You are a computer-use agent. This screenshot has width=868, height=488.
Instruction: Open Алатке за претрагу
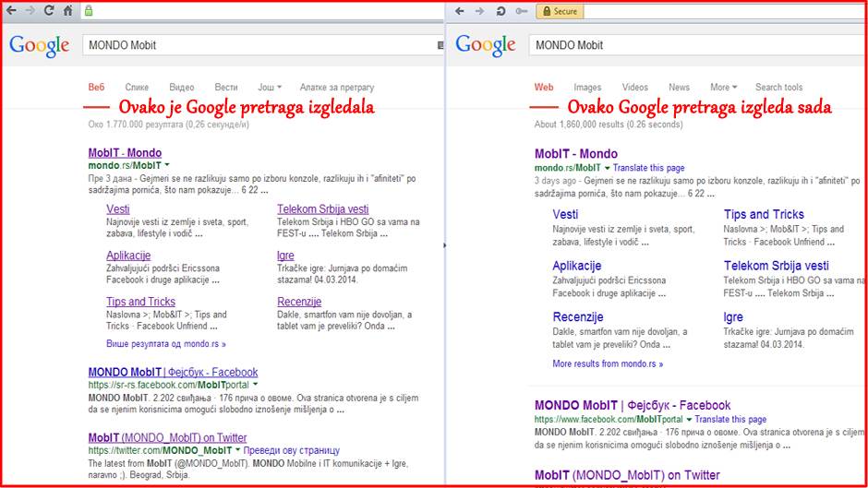[x=336, y=87]
